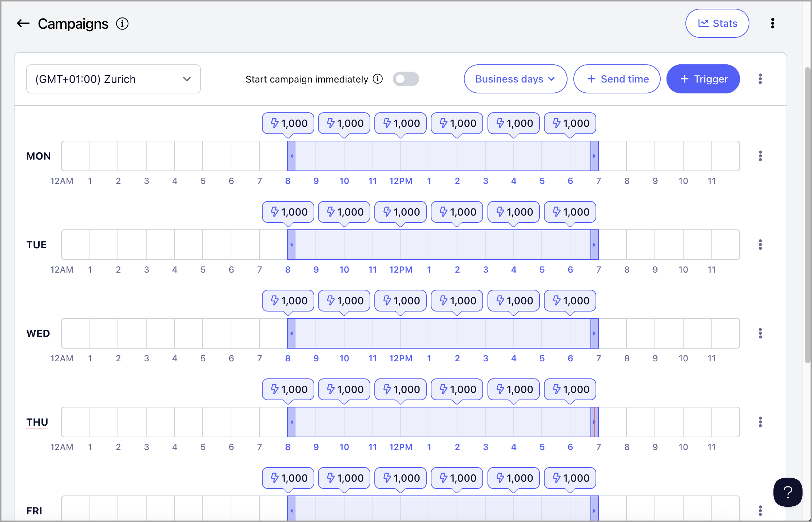Click the Campaigns page title
Screen dimensions: 812x522
click(73, 24)
